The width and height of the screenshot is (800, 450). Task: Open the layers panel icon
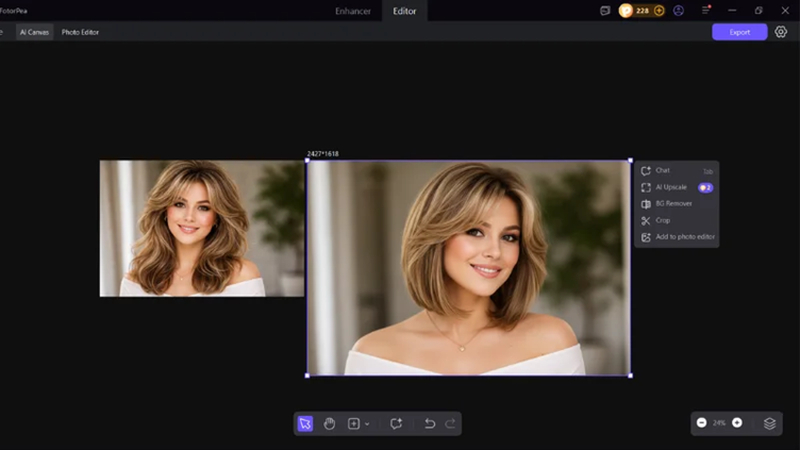point(769,423)
